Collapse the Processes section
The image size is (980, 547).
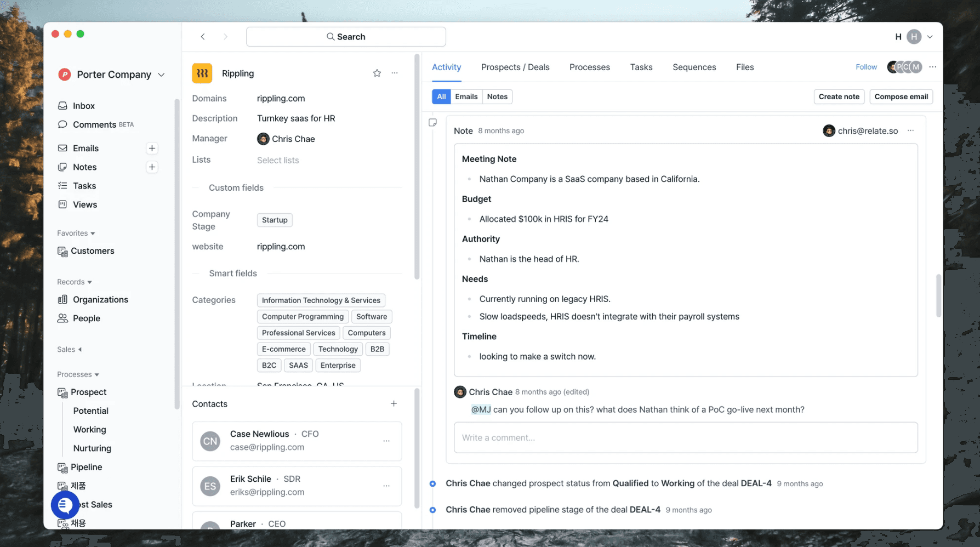pyautogui.click(x=78, y=374)
